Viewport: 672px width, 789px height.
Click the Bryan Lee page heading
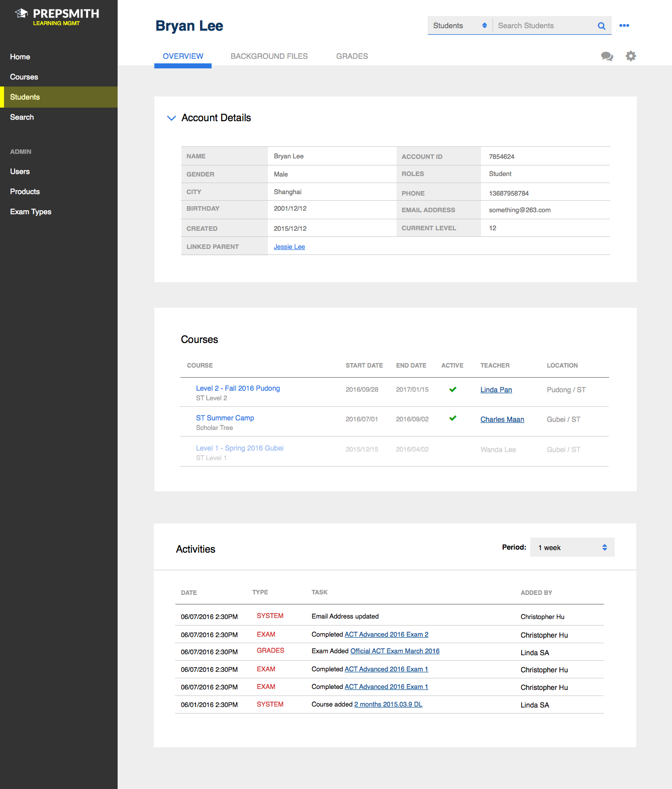[189, 26]
